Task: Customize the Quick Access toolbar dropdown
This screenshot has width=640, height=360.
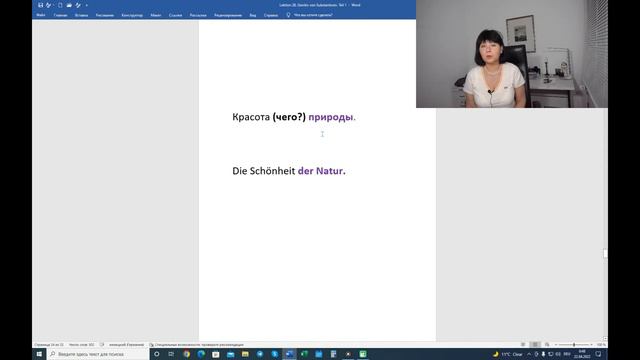Action: [x=87, y=5]
